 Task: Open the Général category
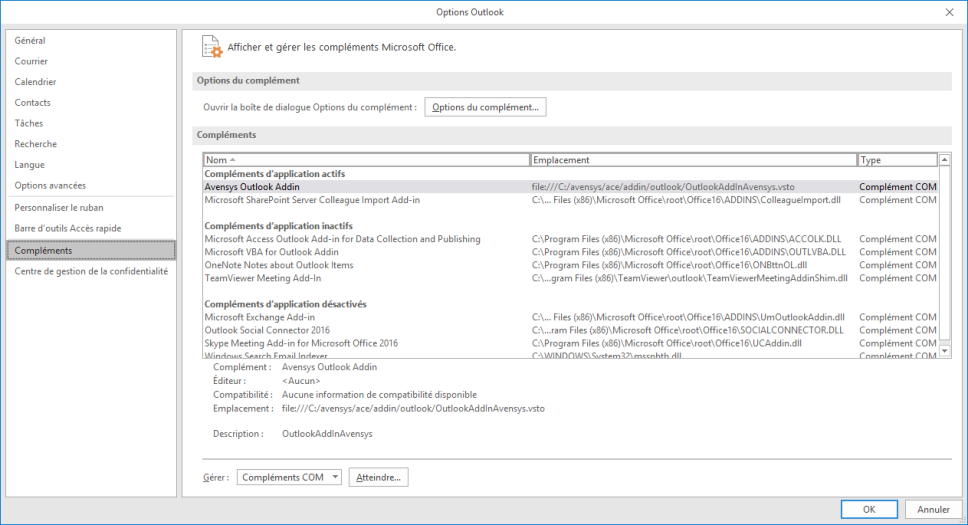click(x=30, y=41)
